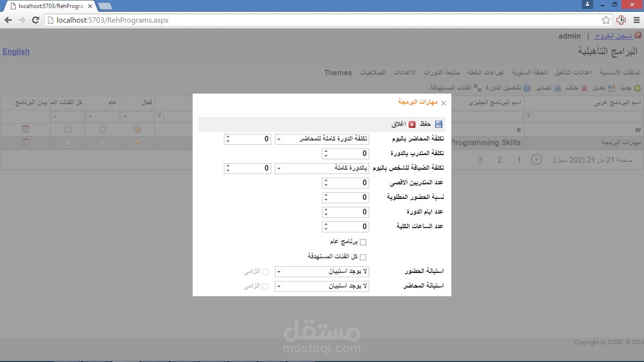This screenshot has width=644, height=362.
Task: Click the red cross extension icon in Chrome
Action: coord(621,20)
